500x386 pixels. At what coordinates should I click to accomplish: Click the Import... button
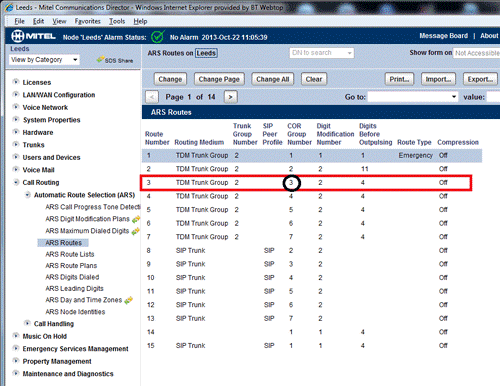[438, 79]
